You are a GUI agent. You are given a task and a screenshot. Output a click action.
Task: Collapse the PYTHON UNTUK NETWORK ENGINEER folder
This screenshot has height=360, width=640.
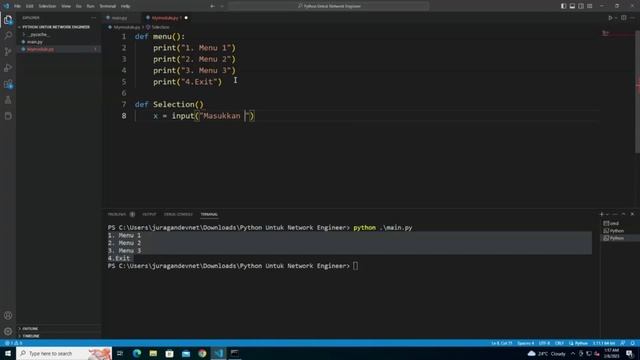tap(56, 27)
